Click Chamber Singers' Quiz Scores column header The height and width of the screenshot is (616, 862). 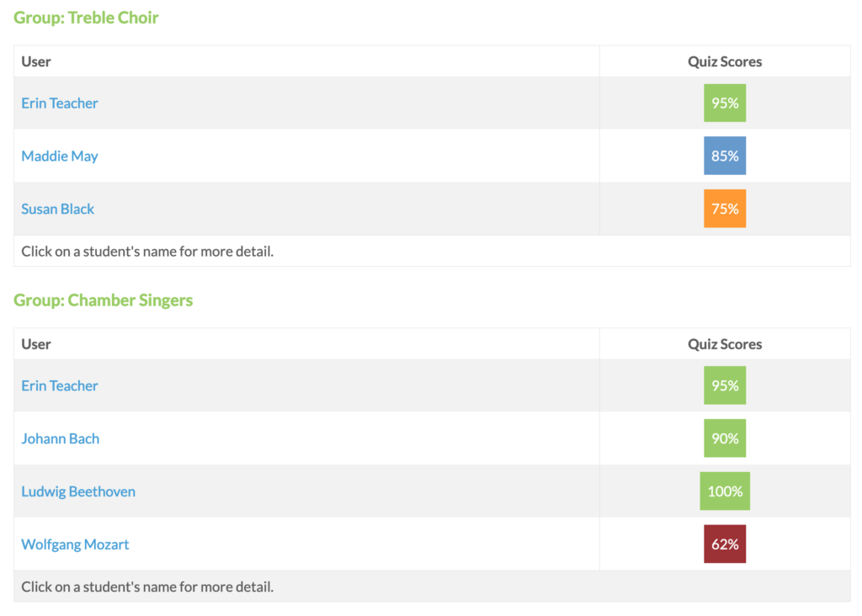[725, 344]
